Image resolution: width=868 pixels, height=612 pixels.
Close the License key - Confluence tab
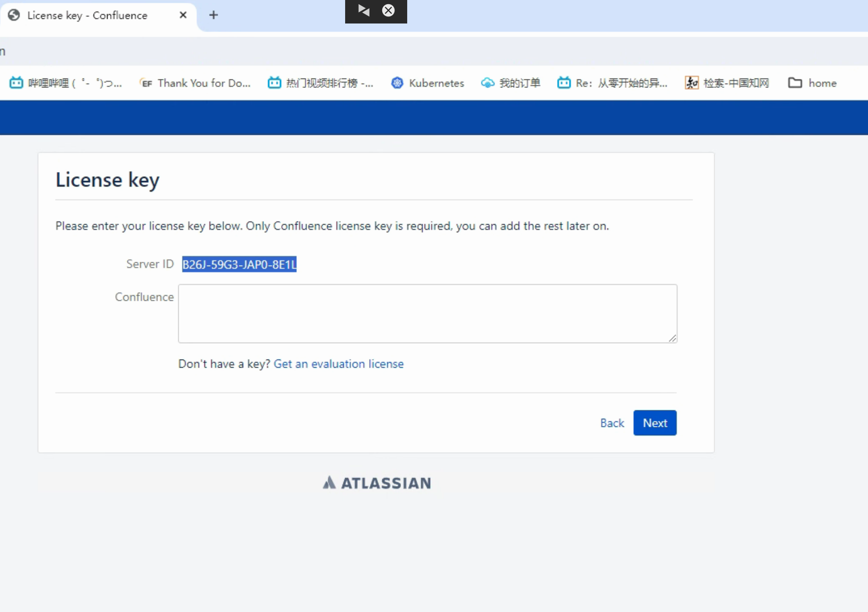(x=183, y=15)
